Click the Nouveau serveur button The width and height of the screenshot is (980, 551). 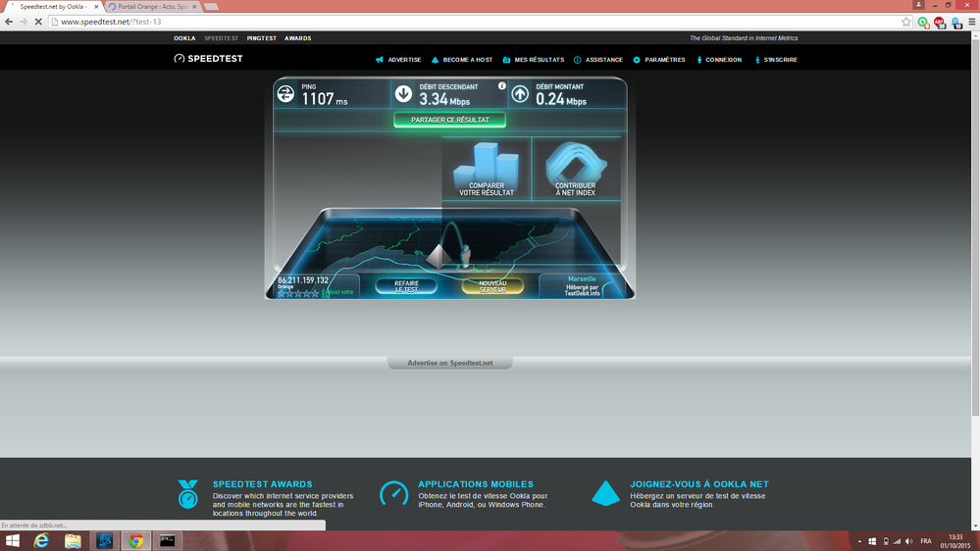492,286
